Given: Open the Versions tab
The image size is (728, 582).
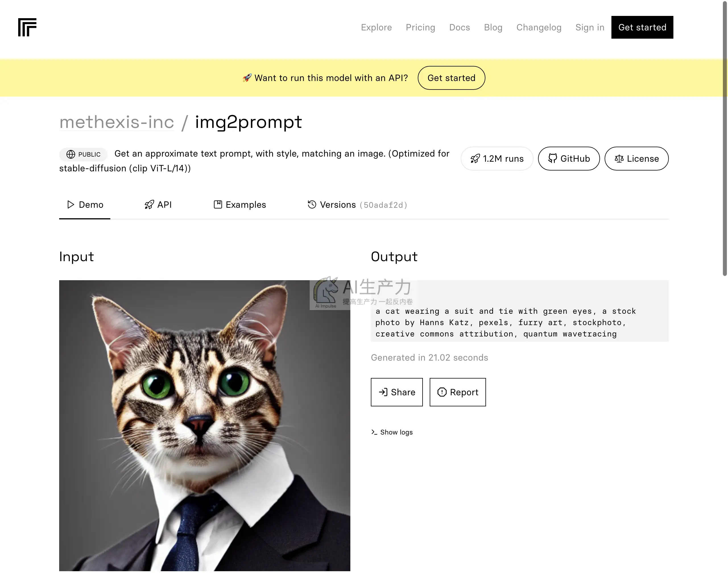Looking at the screenshot, I should point(357,205).
